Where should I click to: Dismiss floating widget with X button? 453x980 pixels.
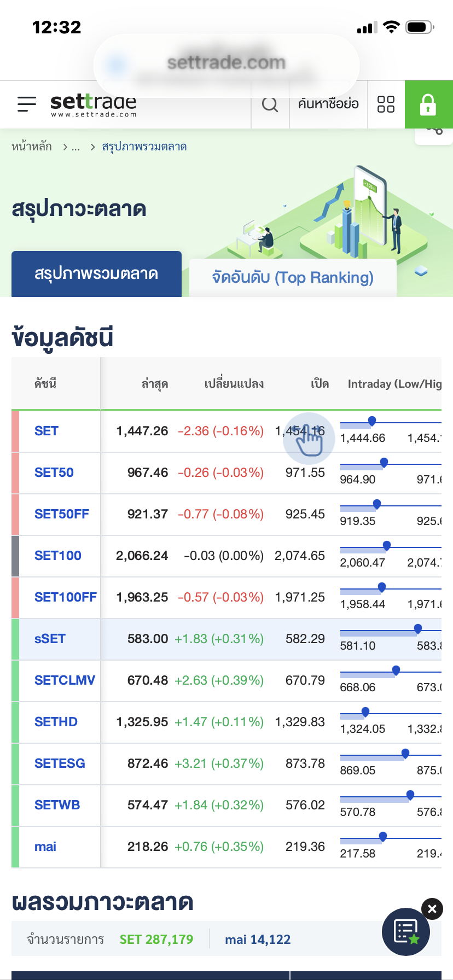coord(432,909)
